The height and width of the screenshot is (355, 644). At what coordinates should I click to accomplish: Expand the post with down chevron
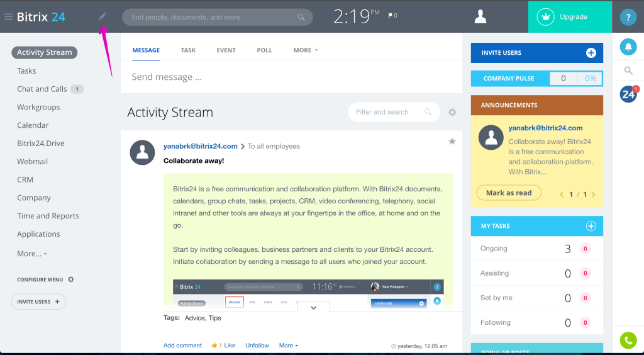[x=313, y=308]
